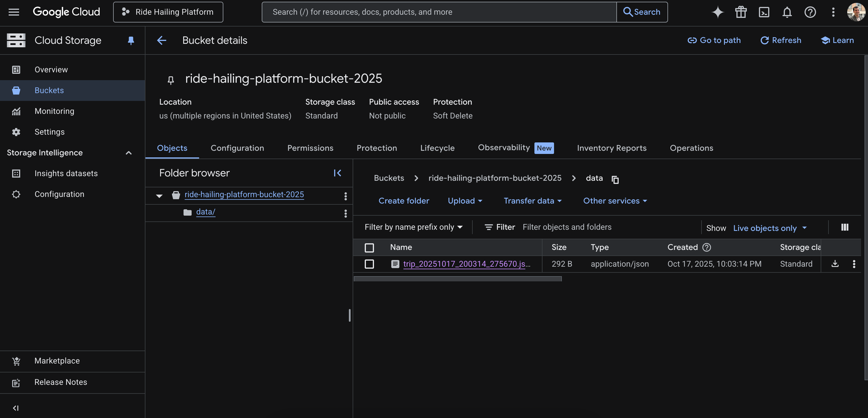Open the Upload dropdown menu

point(465,201)
